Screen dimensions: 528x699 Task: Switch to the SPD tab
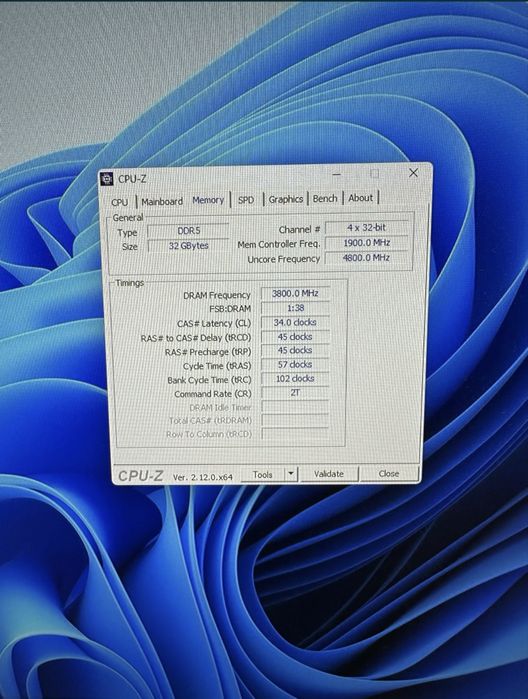[246, 200]
